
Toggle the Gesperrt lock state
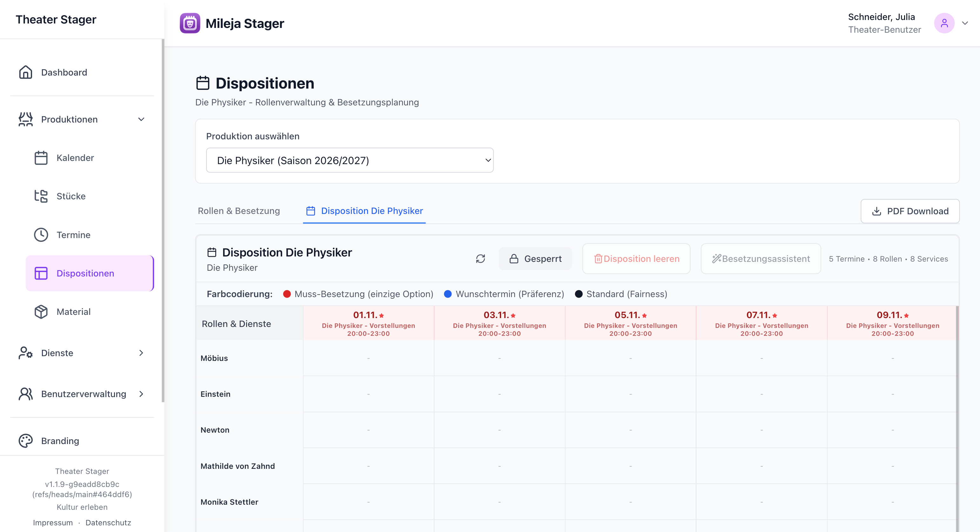(x=535, y=259)
